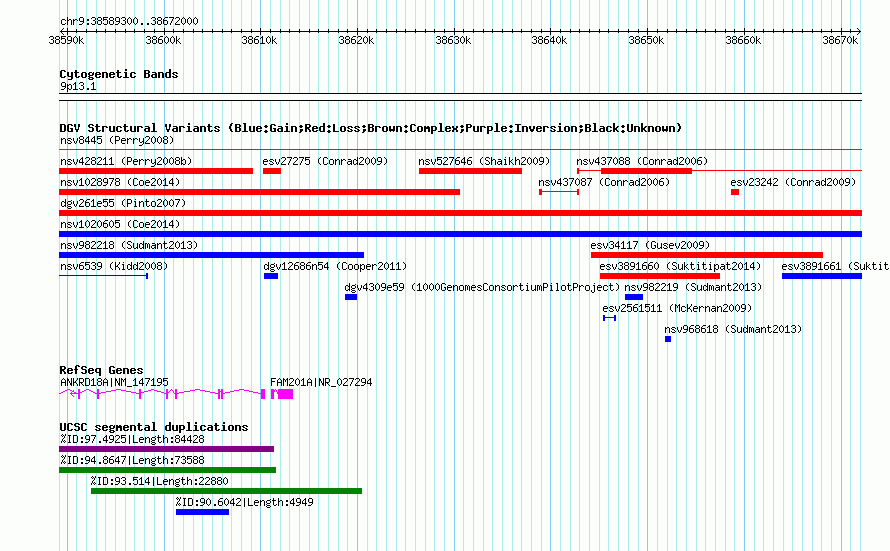890x551 pixels.
Task: Select the nsv437087 (Conrad2006) thin red feature
Action: point(559,192)
